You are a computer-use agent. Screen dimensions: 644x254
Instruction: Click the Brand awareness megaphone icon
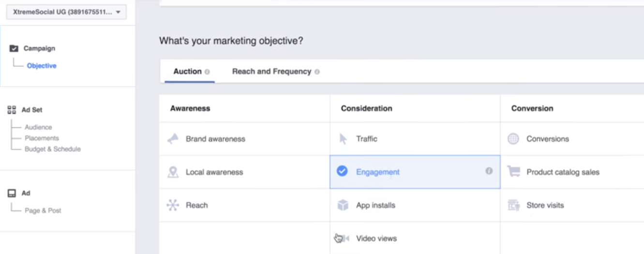point(173,139)
